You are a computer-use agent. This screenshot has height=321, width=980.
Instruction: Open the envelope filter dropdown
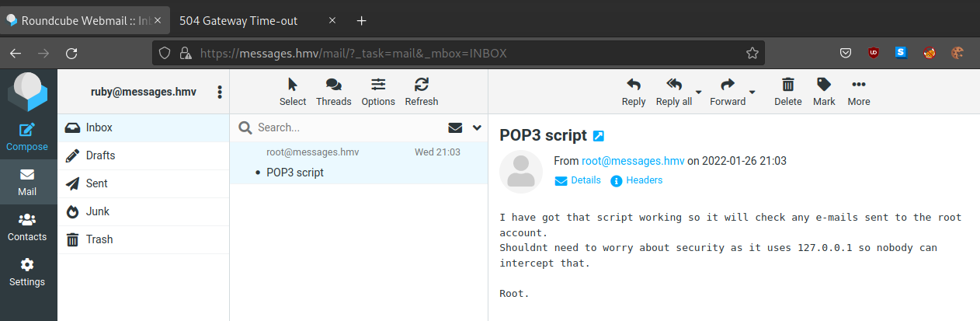455,127
